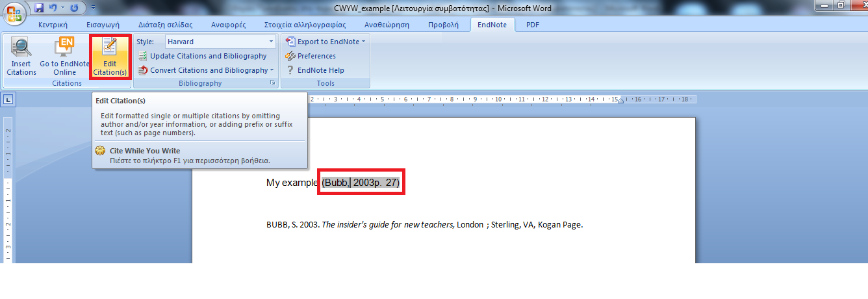The width and height of the screenshot is (868, 299).
Task: Select the EndNote ribbon tab
Action: click(x=492, y=25)
